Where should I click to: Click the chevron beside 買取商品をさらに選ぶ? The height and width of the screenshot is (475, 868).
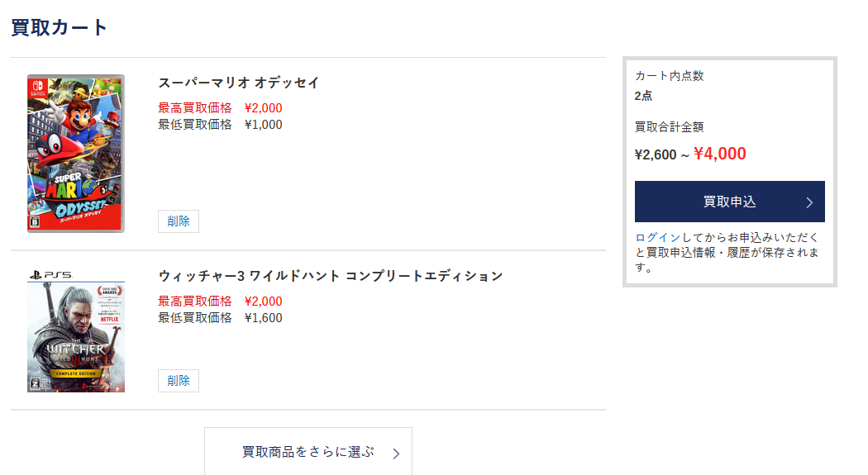point(397,453)
